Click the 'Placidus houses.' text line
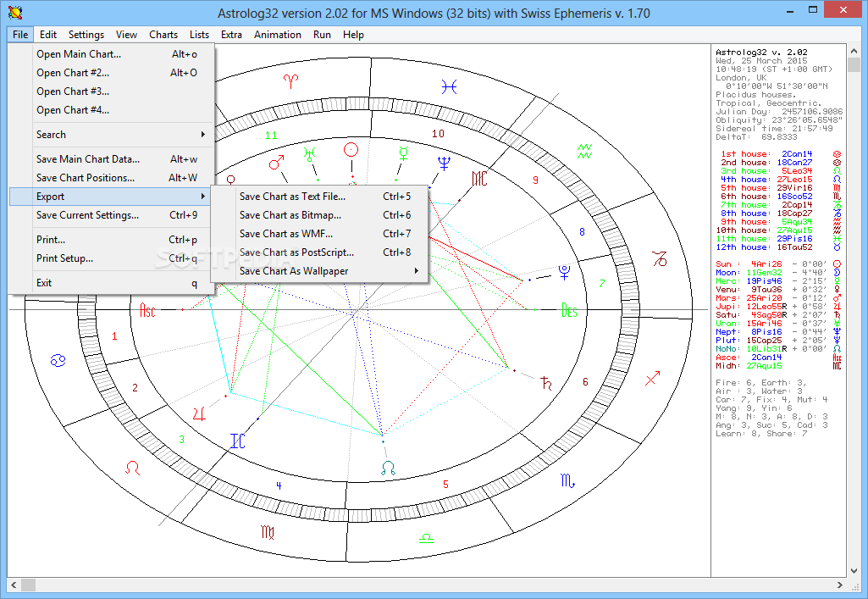This screenshot has width=868, height=599. [755, 95]
